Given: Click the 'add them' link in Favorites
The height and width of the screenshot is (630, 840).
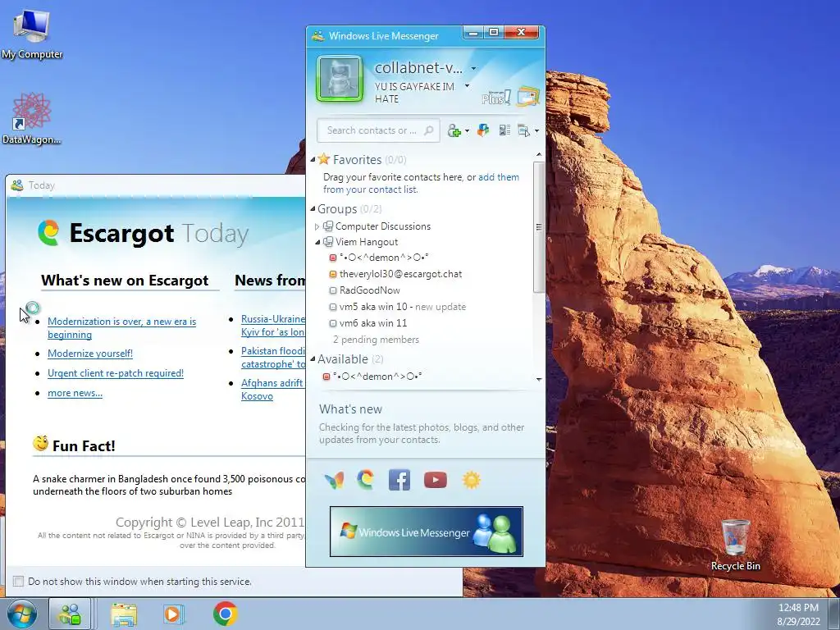Looking at the screenshot, I should point(498,177).
